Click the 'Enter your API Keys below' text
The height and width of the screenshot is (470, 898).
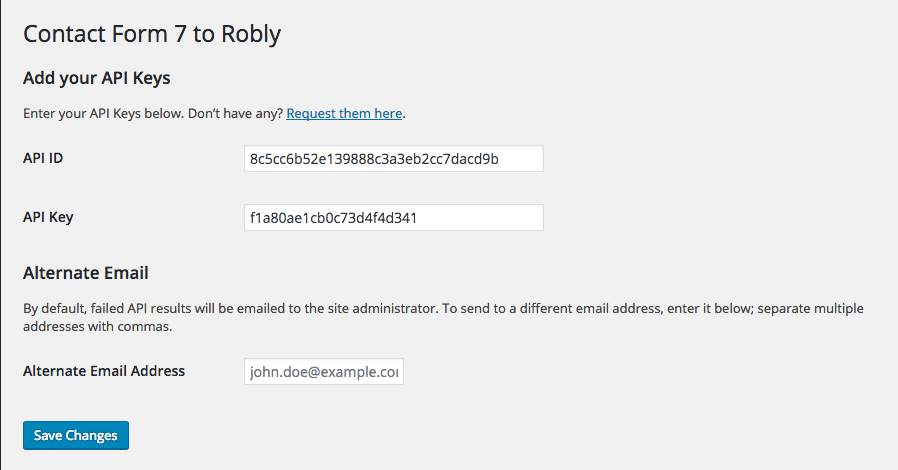point(104,113)
